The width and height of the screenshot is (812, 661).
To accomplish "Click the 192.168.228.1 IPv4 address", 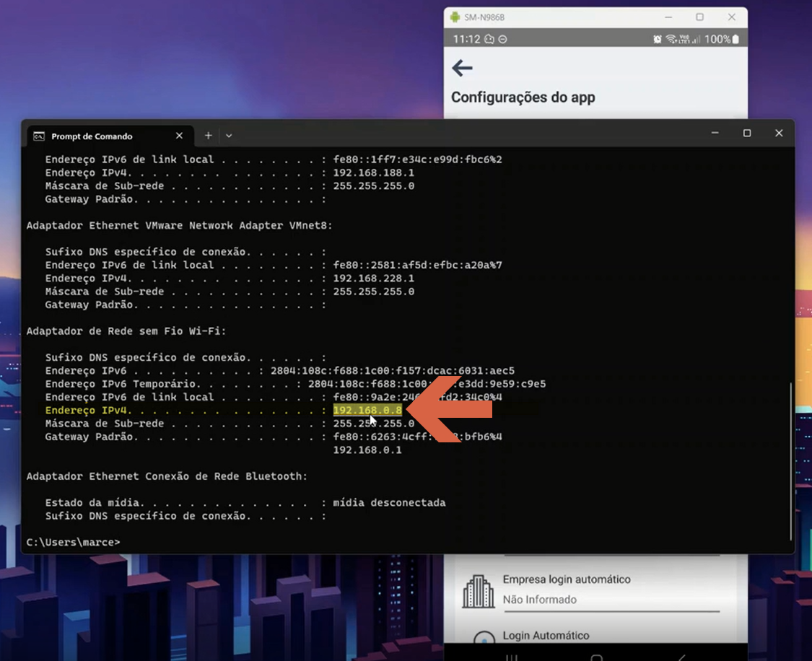I will (373, 278).
